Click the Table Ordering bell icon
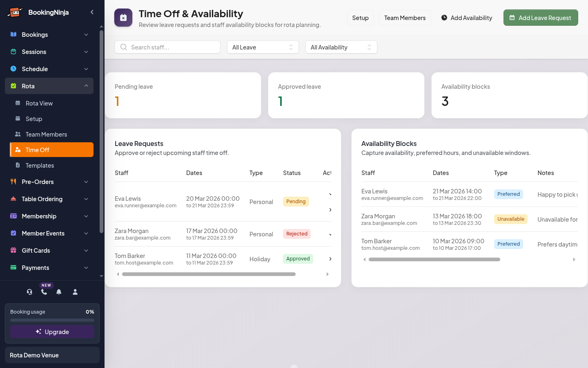The image size is (588, 368). tap(13, 199)
